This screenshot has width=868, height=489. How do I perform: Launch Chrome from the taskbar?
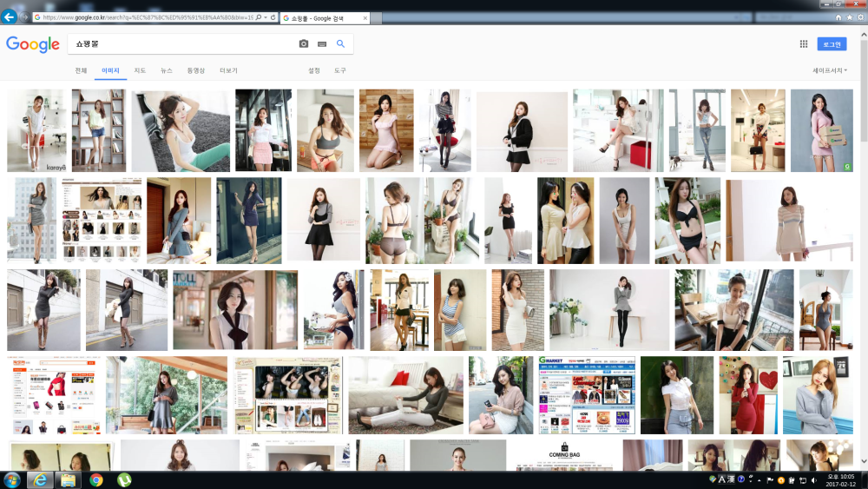point(96,479)
